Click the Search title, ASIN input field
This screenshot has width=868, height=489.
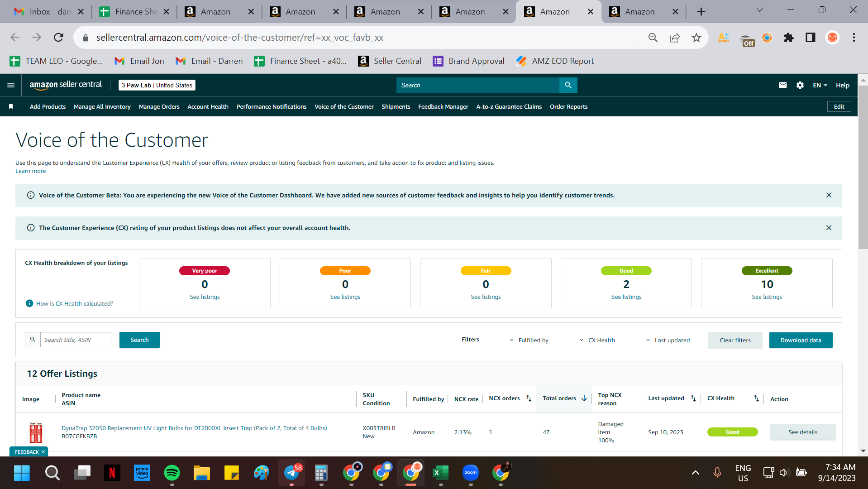click(76, 340)
